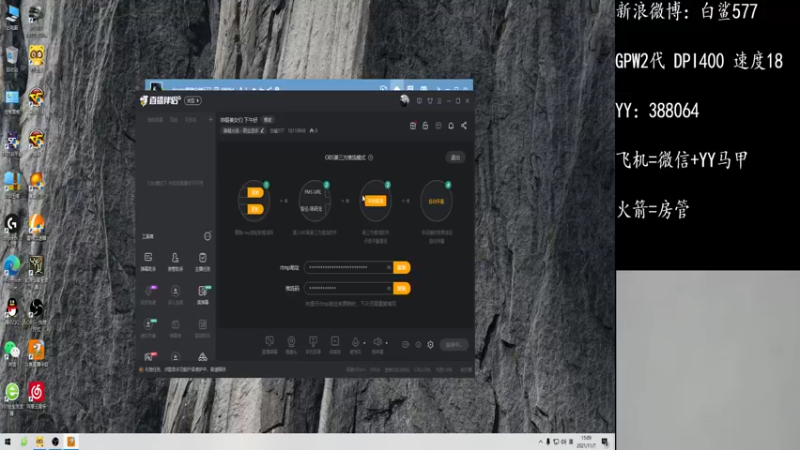Click the orange start-broadcast button in step three
Viewport: 800px width, 450px height.
(x=376, y=201)
